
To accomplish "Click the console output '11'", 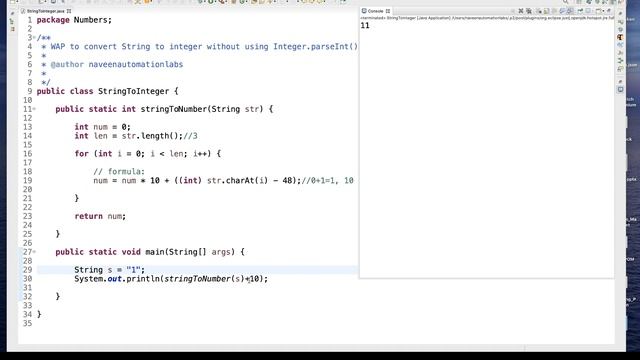I will pyautogui.click(x=365, y=25).
